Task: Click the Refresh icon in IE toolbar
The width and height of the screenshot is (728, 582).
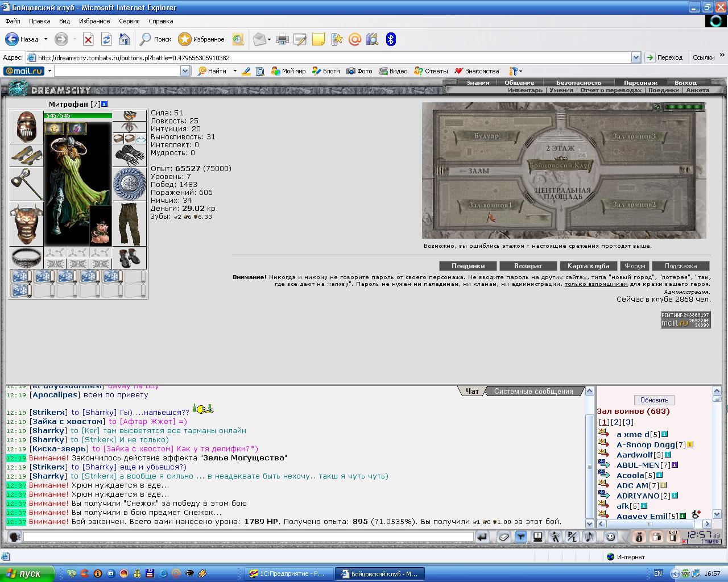Action: coord(106,39)
